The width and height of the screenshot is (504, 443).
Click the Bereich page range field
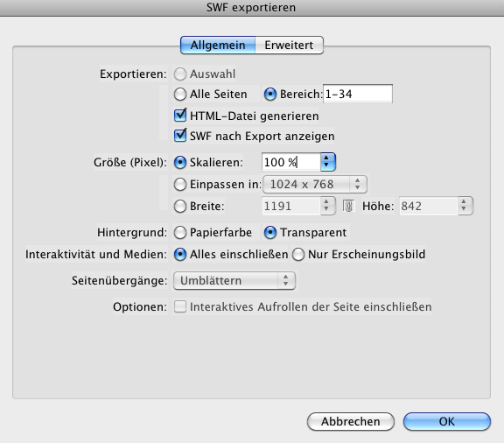pos(358,94)
